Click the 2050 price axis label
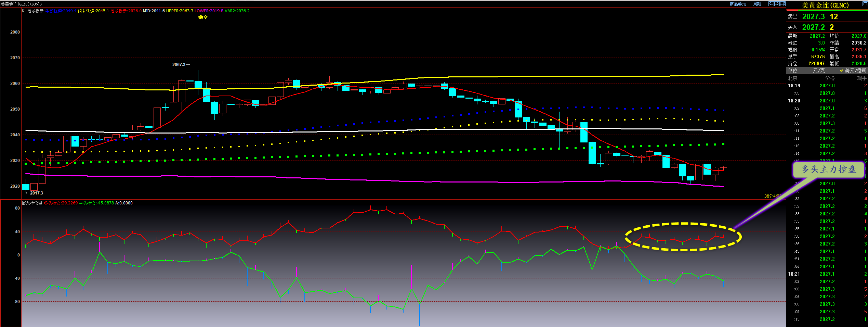Image resolution: width=868 pixels, height=327 pixels. coord(15,109)
